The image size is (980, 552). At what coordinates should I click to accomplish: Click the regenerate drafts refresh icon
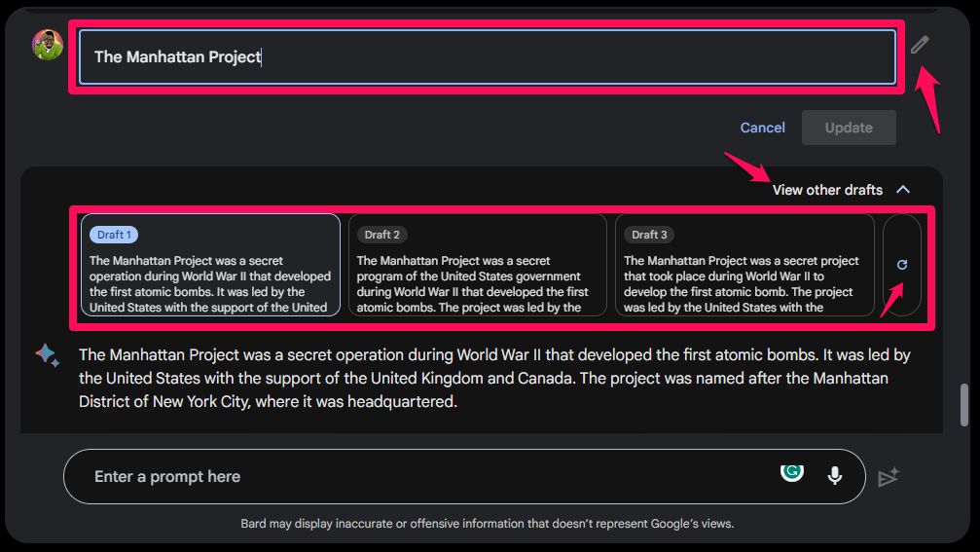click(902, 265)
